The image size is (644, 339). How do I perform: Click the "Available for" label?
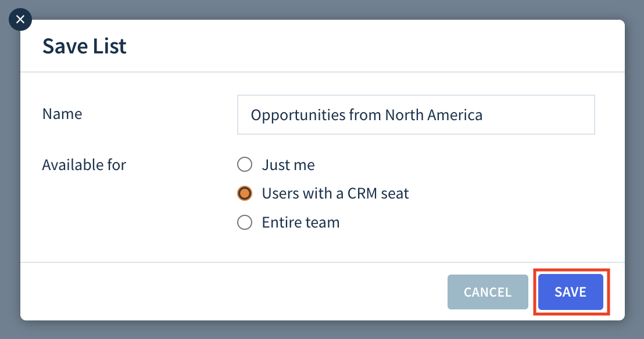(84, 165)
